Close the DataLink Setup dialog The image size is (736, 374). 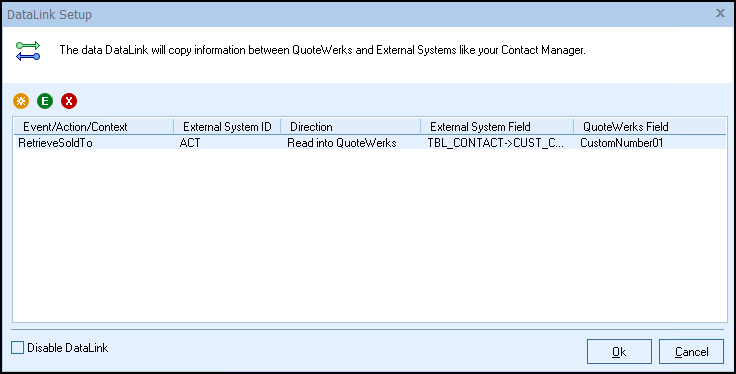click(x=720, y=14)
